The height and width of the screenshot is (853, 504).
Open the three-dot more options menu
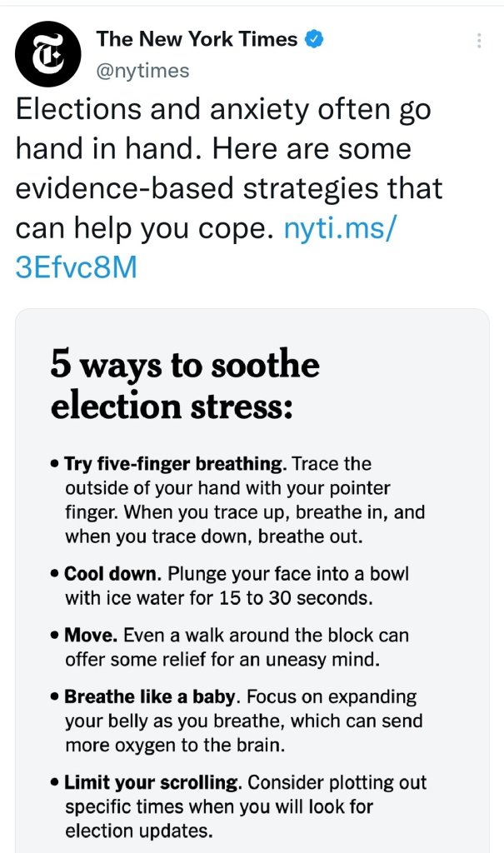pyautogui.click(x=478, y=40)
